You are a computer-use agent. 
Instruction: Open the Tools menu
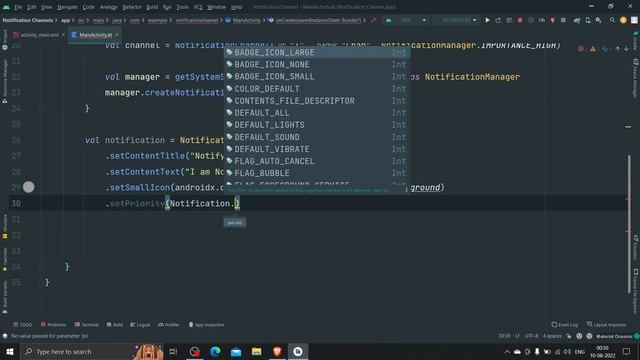pos(182,7)
